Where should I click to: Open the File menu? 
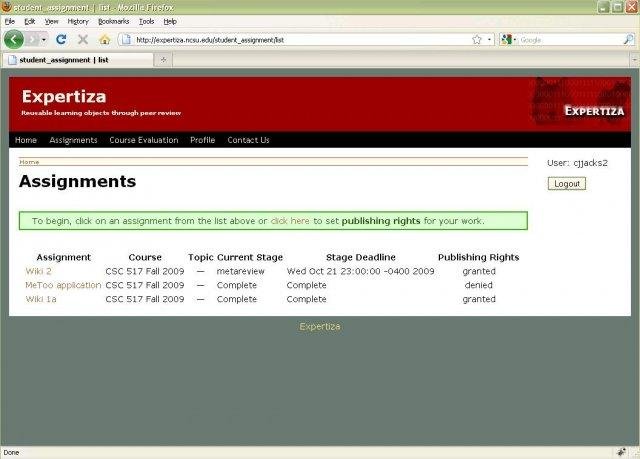10,22
